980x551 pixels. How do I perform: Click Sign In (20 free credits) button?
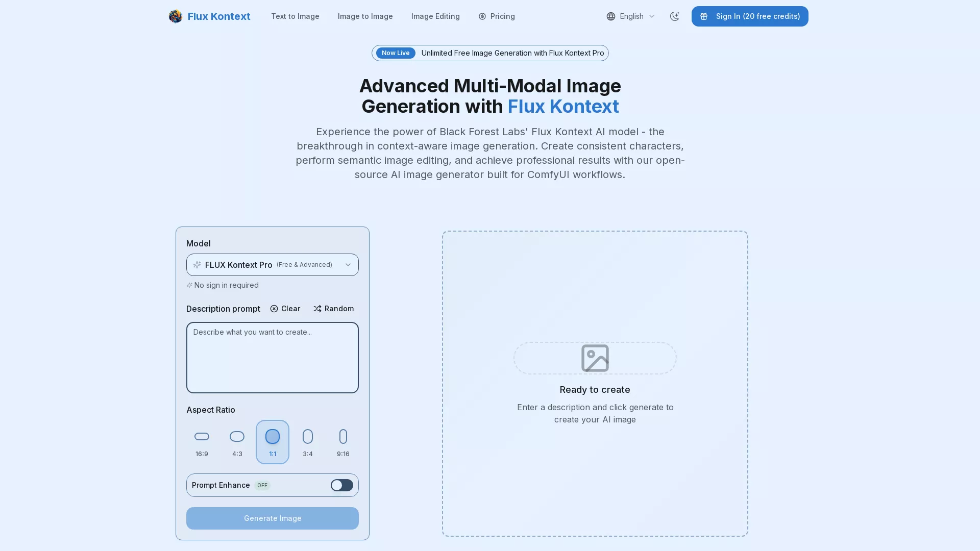pos(750,16)
